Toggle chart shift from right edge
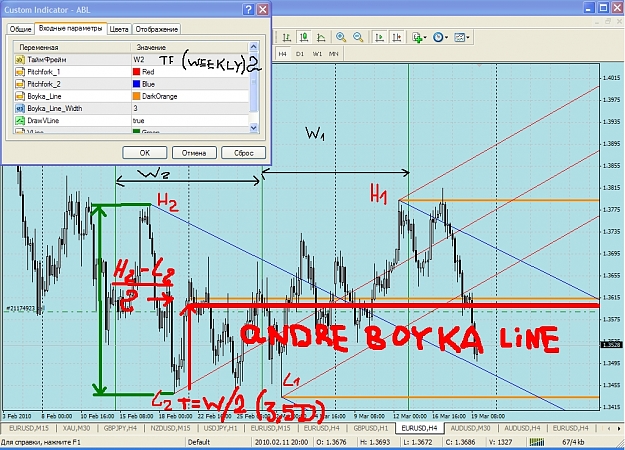 click(x=397, y=37)
